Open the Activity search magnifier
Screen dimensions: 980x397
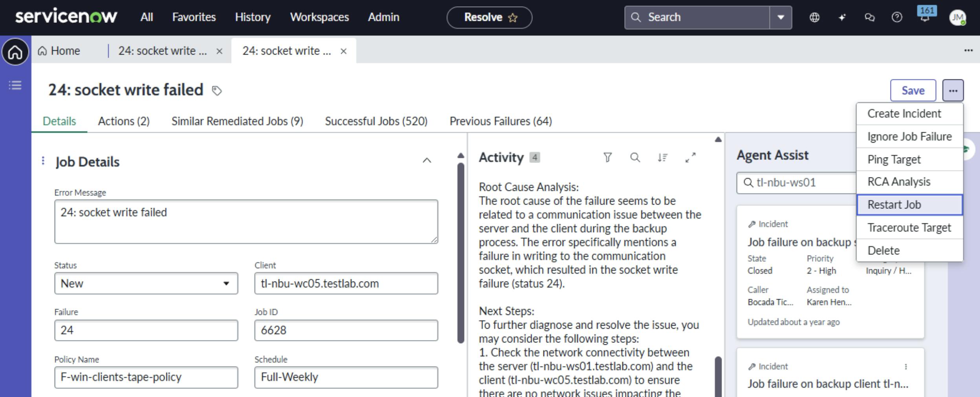coord(635,157)
